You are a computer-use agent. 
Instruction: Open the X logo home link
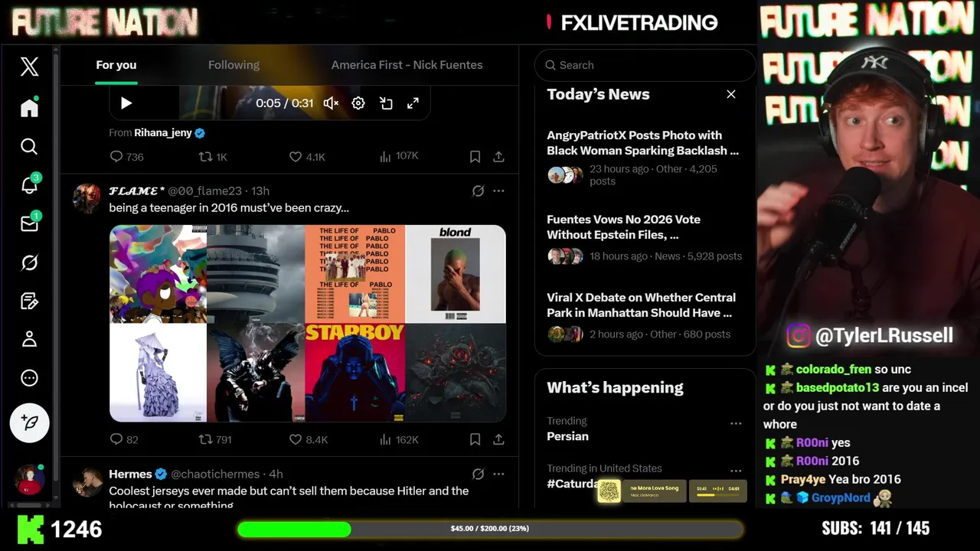(x=29, y=67)
